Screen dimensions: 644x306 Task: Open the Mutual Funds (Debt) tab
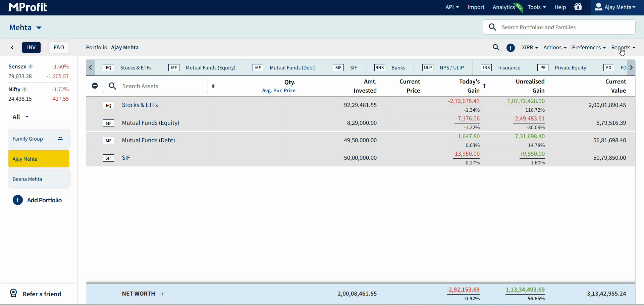[x=284, y=68]
